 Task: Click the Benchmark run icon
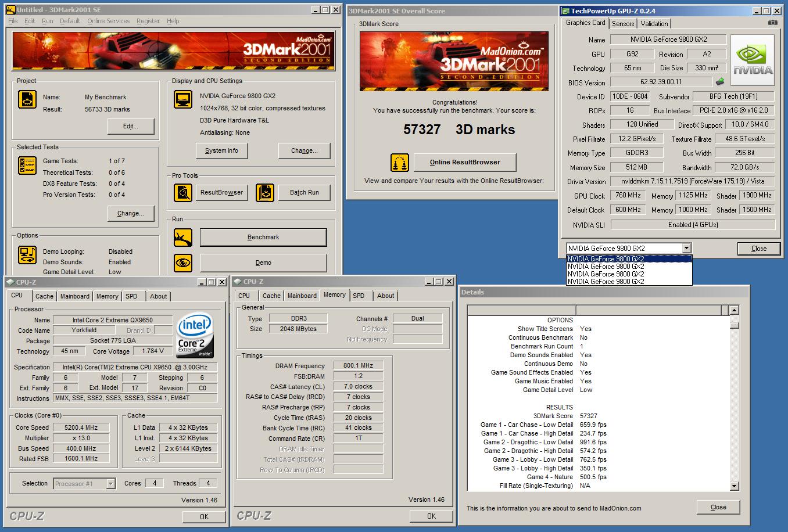(x=183, y=237)
